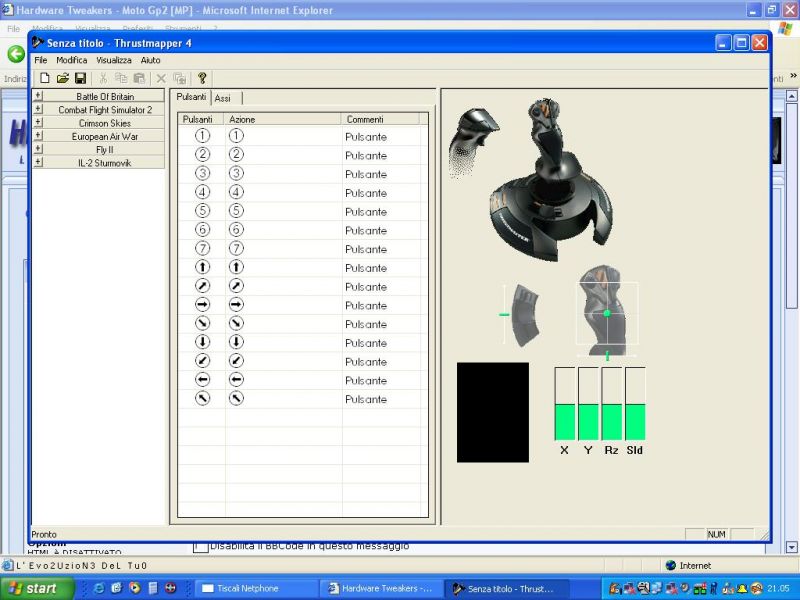Open the Visualizza menu

coord(114,60)
